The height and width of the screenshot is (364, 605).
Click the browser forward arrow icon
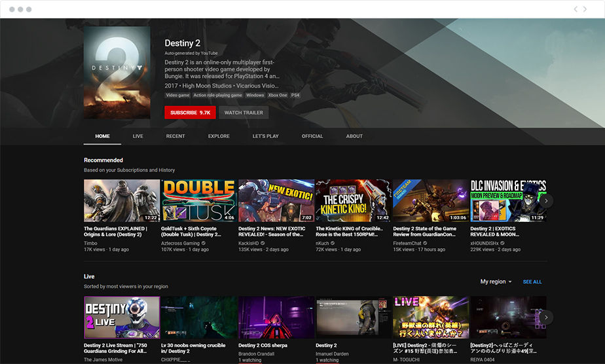[585, 9]
